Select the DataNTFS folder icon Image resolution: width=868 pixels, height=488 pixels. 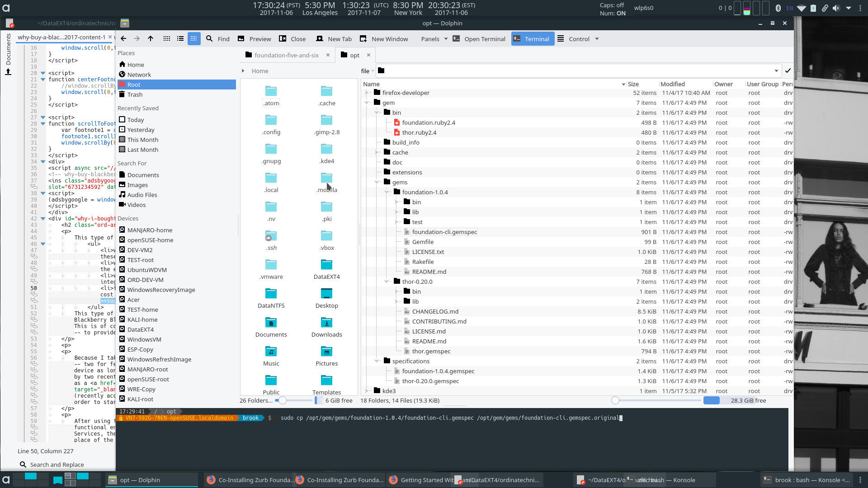(271, 293)
